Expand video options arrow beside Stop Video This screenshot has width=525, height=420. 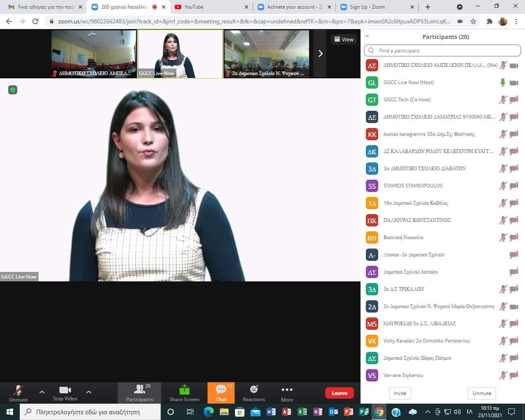click(89, 392)
